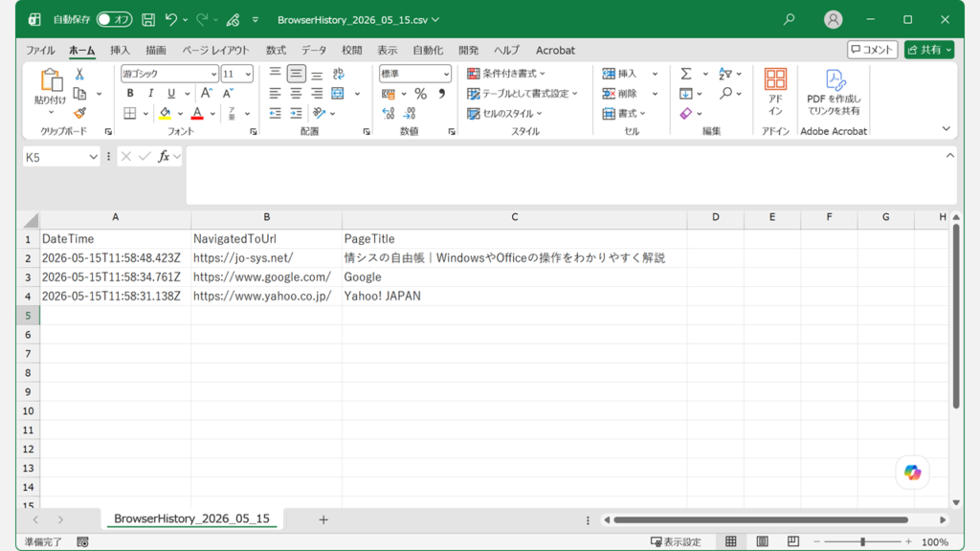Toggle the AutoSave switch
This screenshot has height=551, width=980.
coord(114,19)
